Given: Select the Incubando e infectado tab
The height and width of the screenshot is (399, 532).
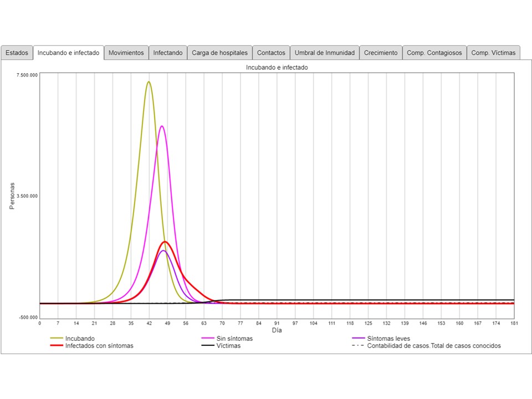Looking at the screenshot, I should coord(68,53).
